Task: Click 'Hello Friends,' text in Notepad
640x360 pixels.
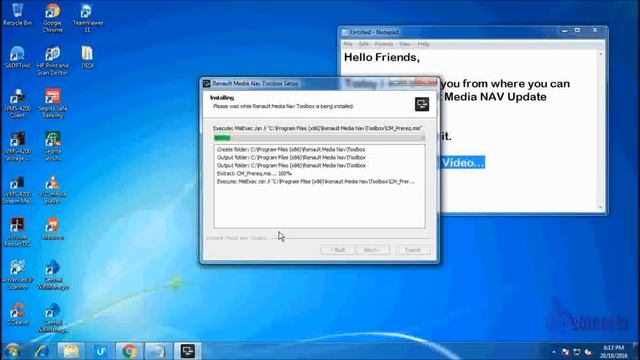Action: click(x=382, y=57)
